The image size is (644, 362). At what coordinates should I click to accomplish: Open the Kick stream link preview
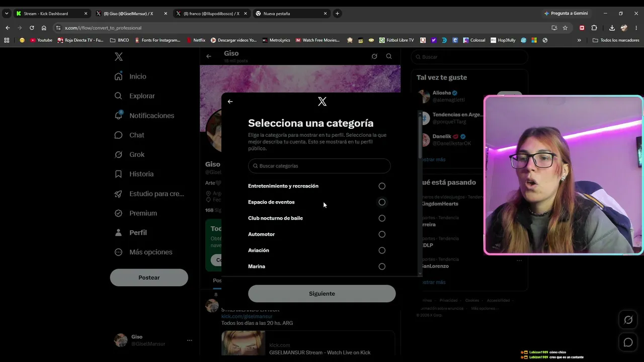[308, 343]
